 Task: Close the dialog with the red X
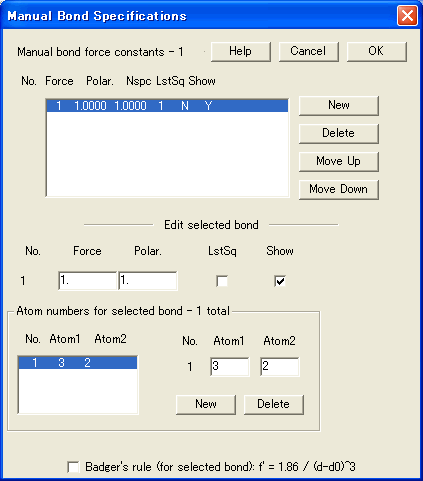coord(407,15)
